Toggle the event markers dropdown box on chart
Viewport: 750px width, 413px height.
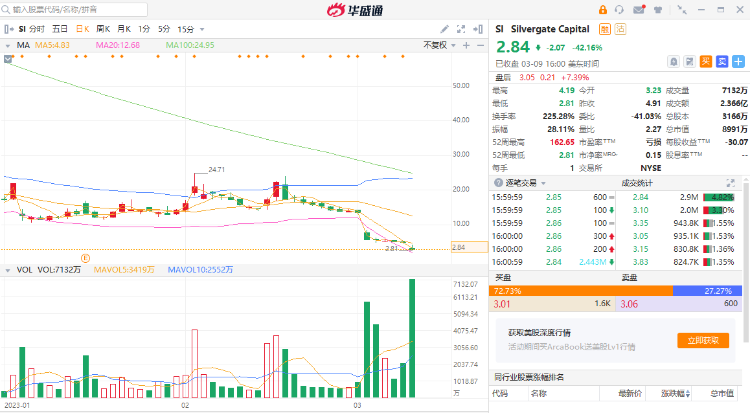point(8,59)
